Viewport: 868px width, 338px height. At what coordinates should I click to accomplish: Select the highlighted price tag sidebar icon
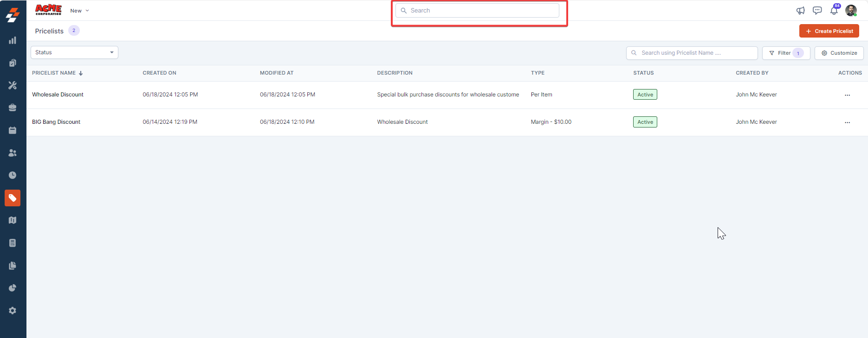click(x=13, y=198)
